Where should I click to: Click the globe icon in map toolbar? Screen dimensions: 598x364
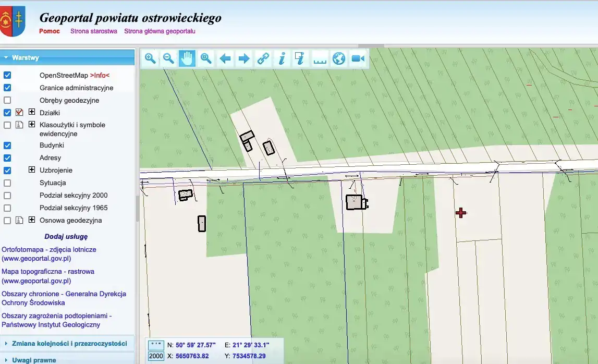click(339, 58)
